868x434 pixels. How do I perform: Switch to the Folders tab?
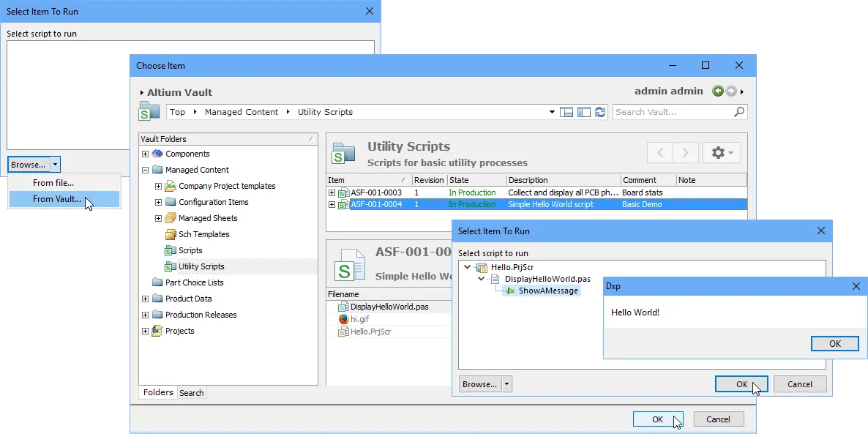pos(158,392)
